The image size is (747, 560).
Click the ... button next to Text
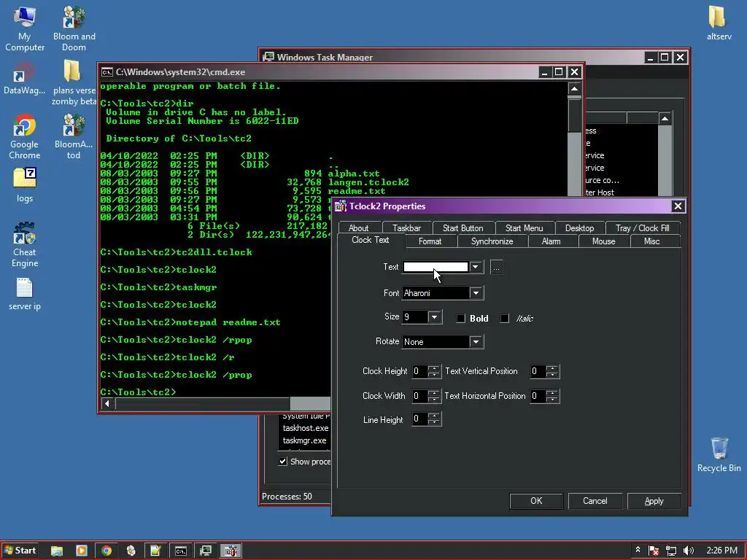pyautogui.click(x=496, y=268)
